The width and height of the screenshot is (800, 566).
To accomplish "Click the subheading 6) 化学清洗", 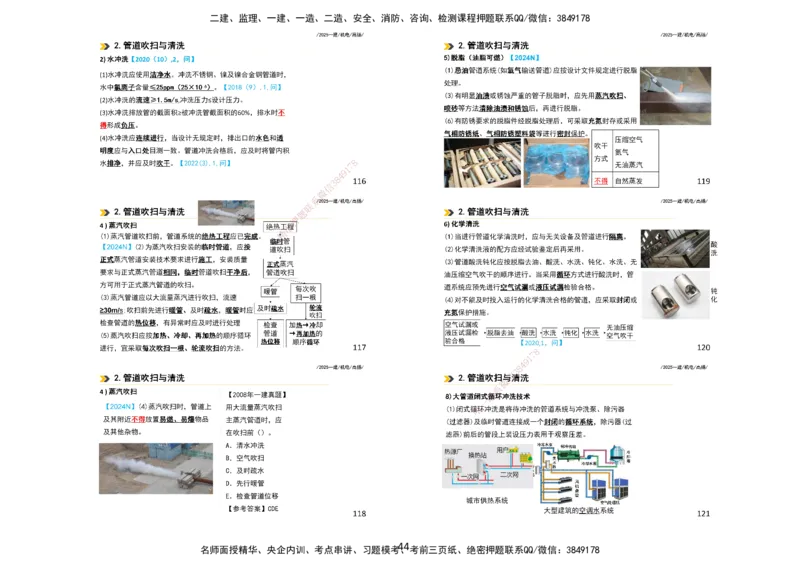I will tap(461, 224).
